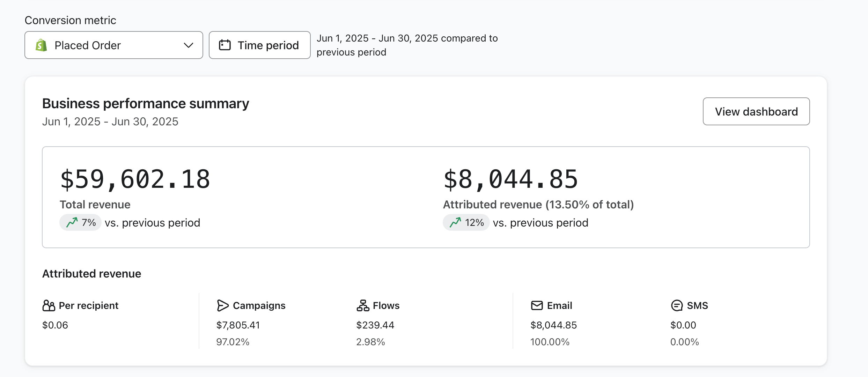
Task: Open the Placed Order dropdown
Action: tap(113, 45)
